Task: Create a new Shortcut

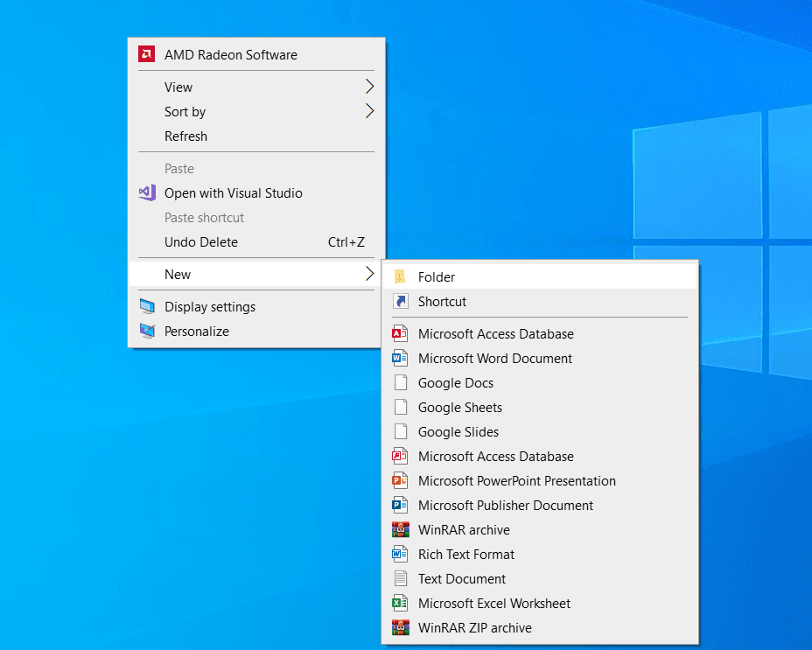Action: [540, 301]
